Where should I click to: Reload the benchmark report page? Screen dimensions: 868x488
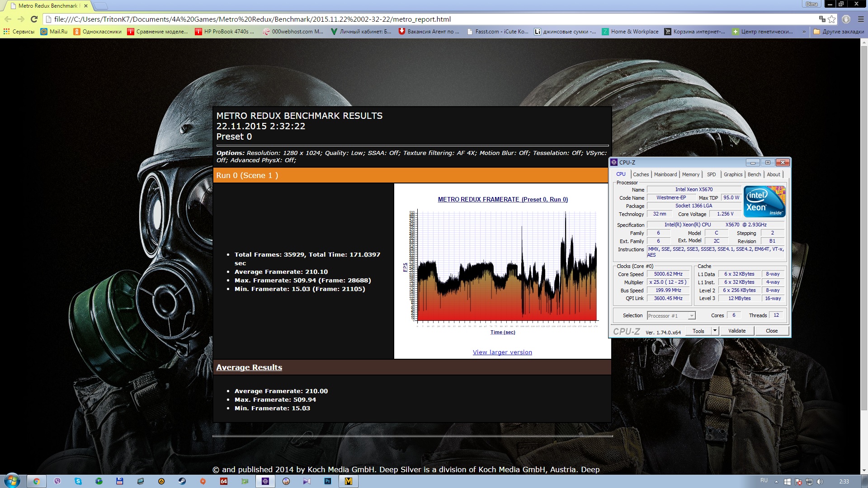tap(34, 19)
